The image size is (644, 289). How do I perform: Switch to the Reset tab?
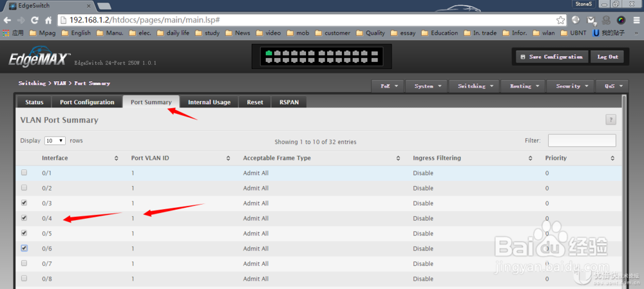click(x=254, y=102)
